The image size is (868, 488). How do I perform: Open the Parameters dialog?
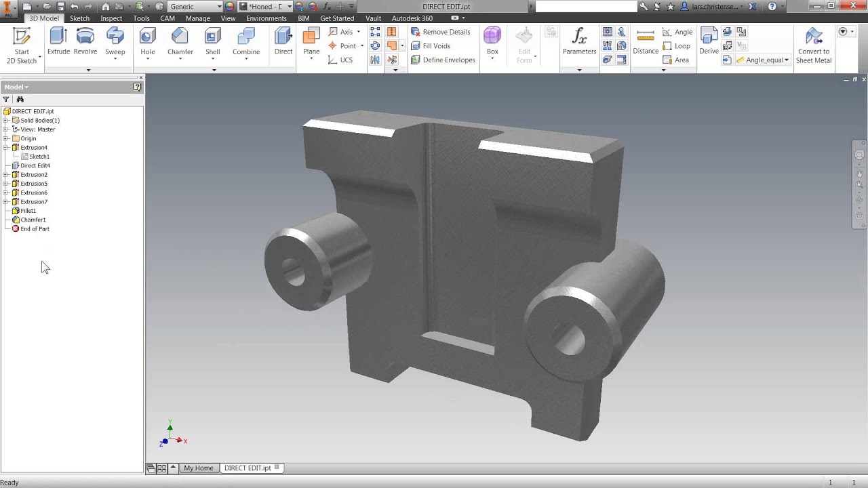(579, 42)
